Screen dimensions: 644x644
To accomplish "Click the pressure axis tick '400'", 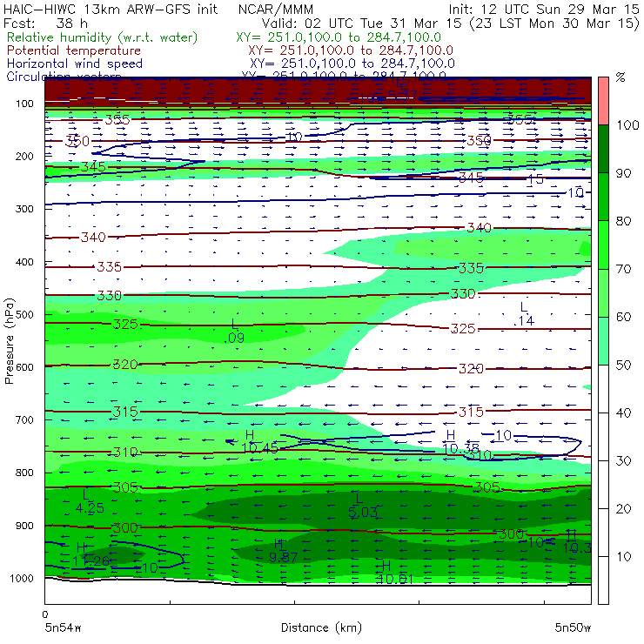I will point(24,262).
